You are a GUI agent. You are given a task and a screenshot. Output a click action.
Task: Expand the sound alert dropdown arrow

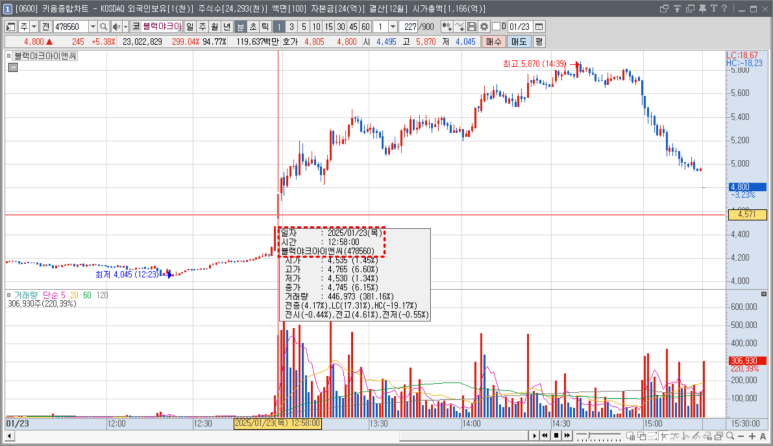125,27
